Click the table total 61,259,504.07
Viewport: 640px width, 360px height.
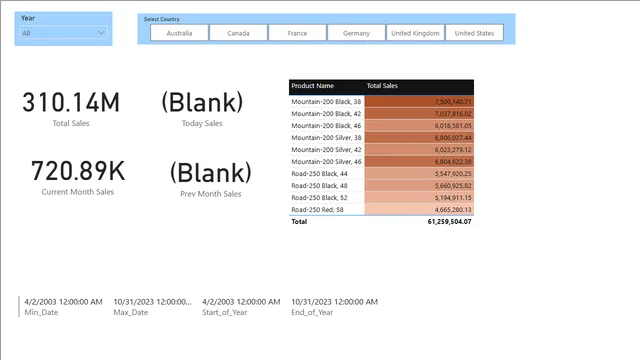(449, 222)
